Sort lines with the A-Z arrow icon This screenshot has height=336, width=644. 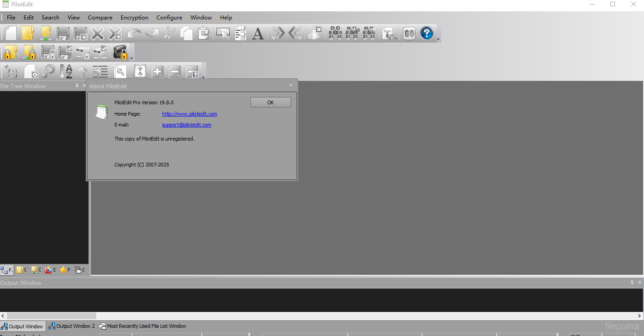[66, 71]
